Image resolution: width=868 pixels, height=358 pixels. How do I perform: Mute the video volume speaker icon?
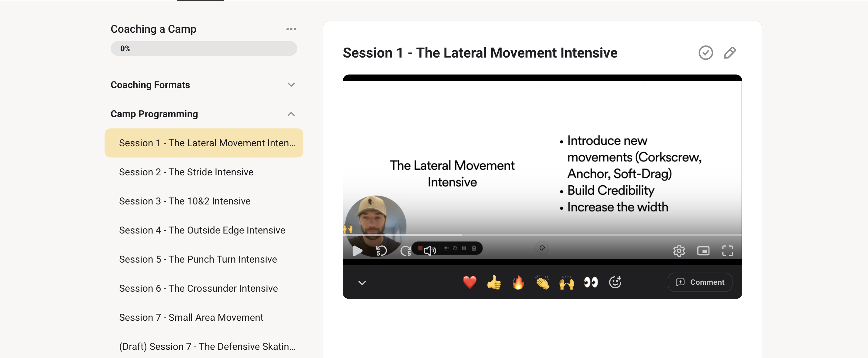(430, 250)
